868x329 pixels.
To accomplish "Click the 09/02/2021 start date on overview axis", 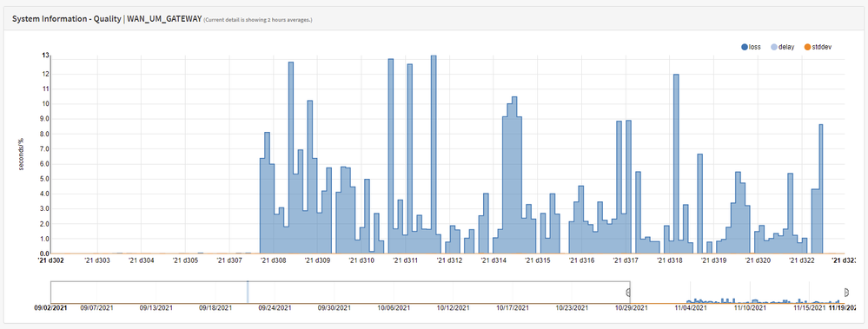I will click(x=50, y=307).
